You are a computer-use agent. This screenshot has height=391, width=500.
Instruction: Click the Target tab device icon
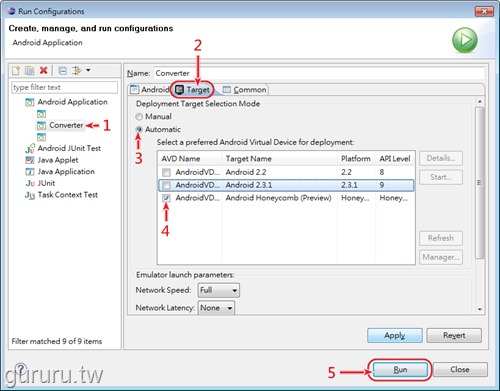(x=180, y=90)
